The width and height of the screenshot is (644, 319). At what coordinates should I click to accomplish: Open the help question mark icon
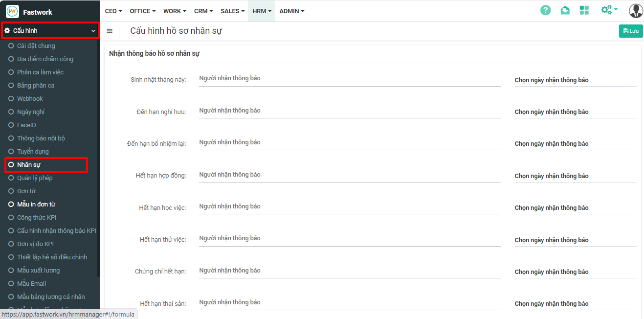point(545,10)
